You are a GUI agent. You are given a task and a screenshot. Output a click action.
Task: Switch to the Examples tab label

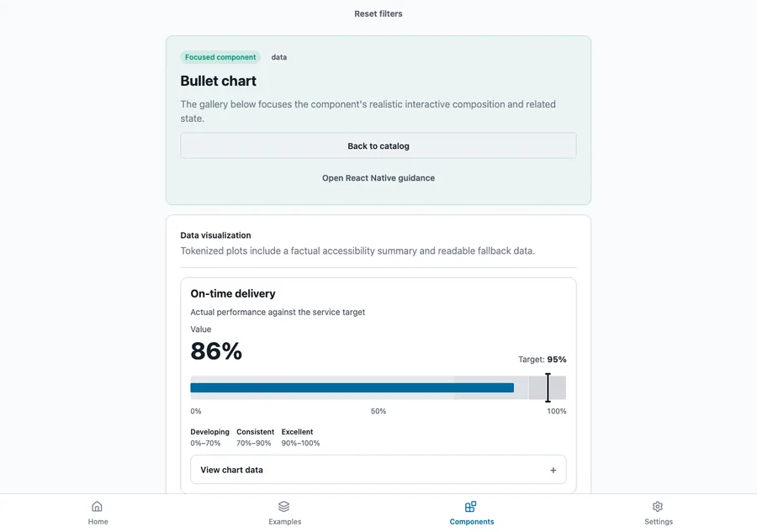click(x=285, y=521)
